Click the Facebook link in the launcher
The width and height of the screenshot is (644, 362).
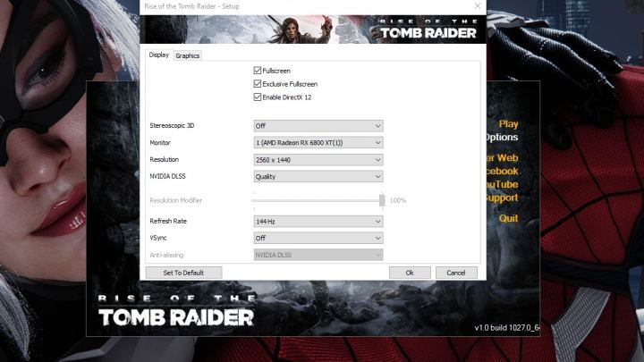[503, 171]
